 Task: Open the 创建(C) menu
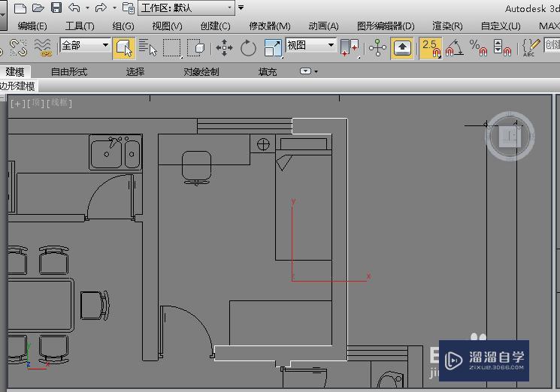coord(216,26)
